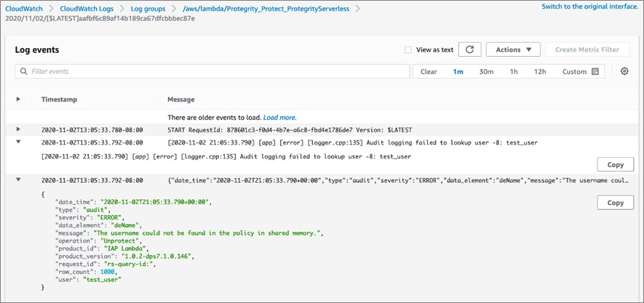Click the search magnifier in the filter bar
The image size is (644, 303).
coord(24,71)
